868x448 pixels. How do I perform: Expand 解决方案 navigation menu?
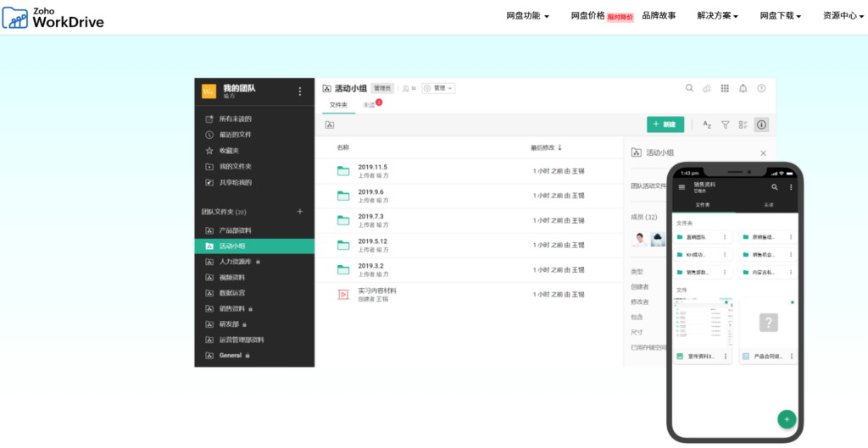point(717,16)
